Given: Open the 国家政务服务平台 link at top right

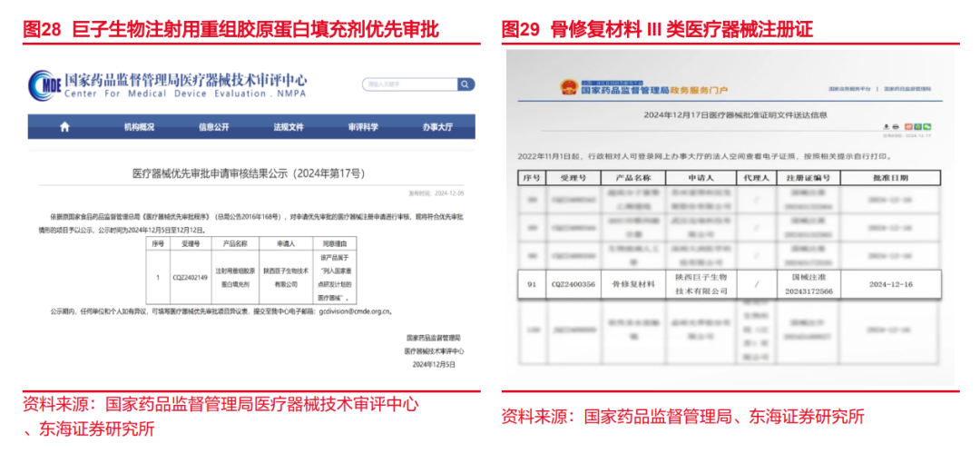Looking at the screenshot, I should point(849,90).
